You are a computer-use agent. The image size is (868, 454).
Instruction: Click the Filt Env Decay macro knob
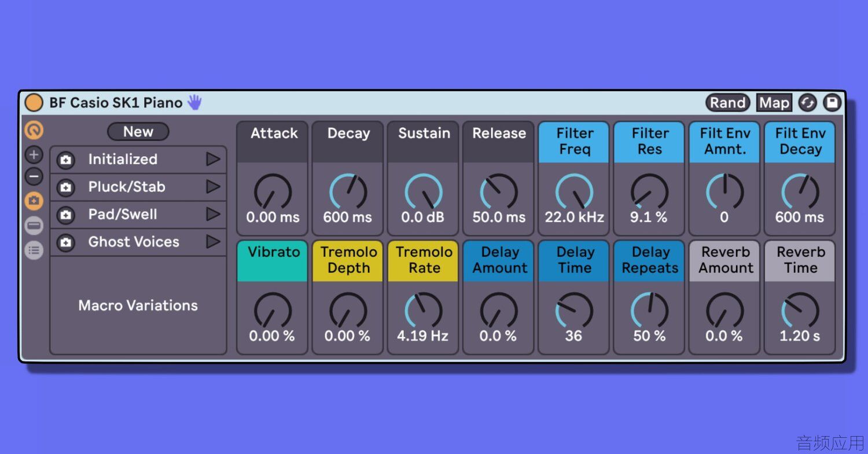point(800,192)
